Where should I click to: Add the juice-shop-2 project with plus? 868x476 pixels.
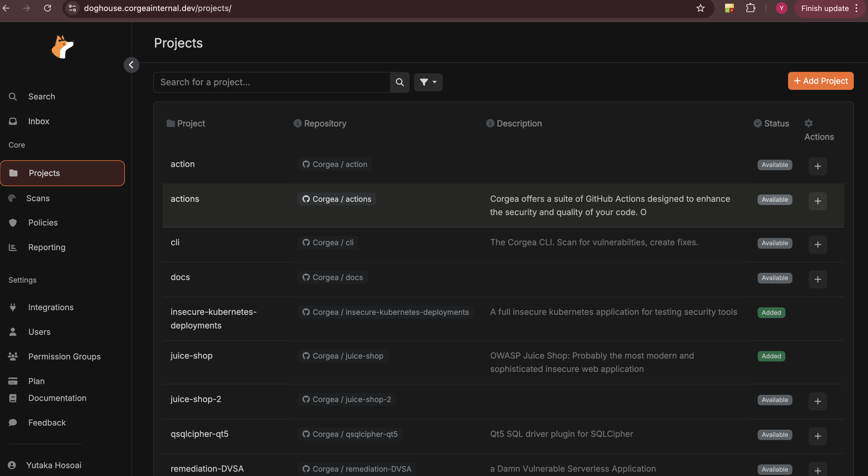818,401
